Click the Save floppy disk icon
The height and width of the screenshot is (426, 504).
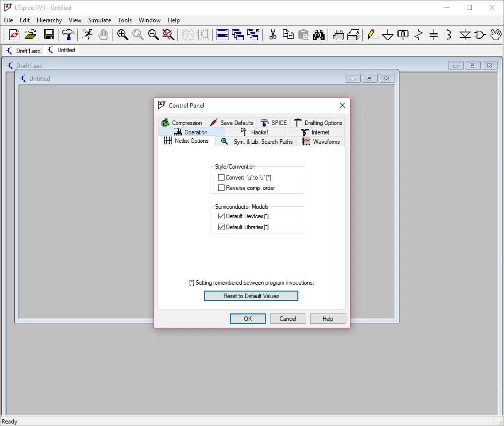point(49,34)
